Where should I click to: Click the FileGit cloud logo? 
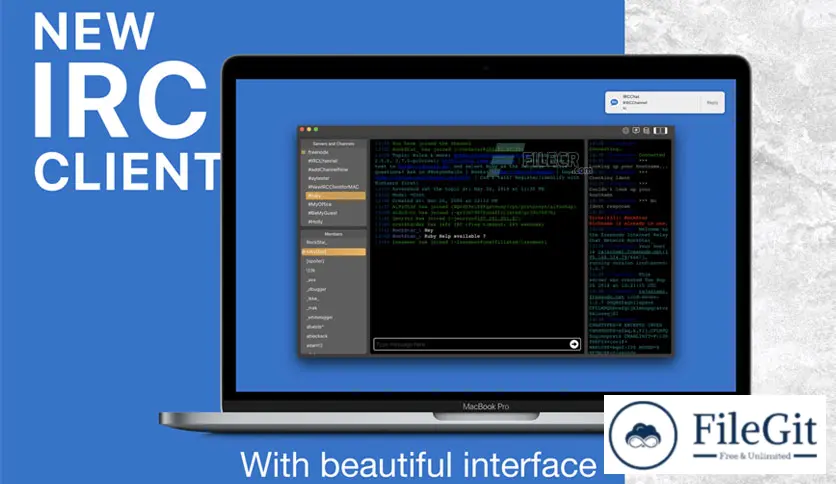pyautogui.click(x=643, y=435)
